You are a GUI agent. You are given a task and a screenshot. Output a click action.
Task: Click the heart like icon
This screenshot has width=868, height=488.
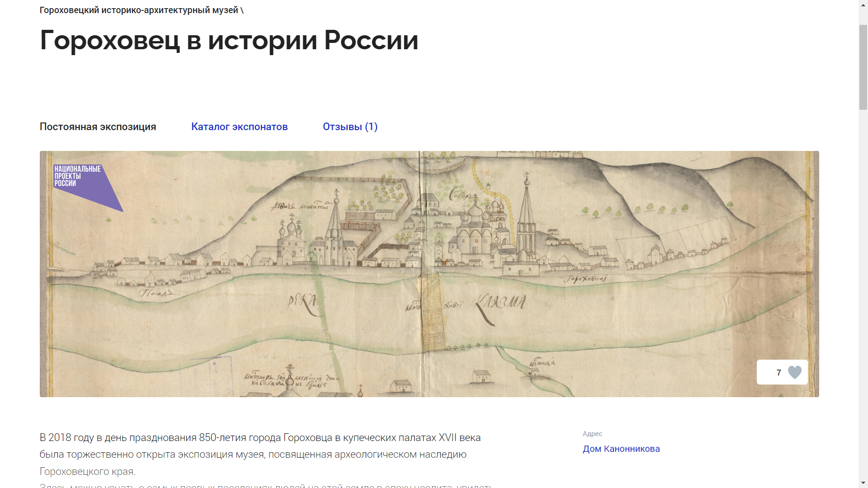click(794, 372)
